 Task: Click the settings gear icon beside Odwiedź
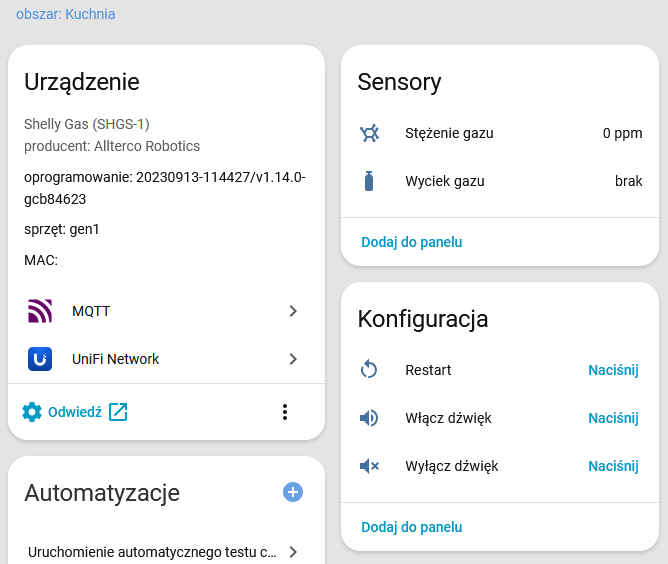coord(32,412)
